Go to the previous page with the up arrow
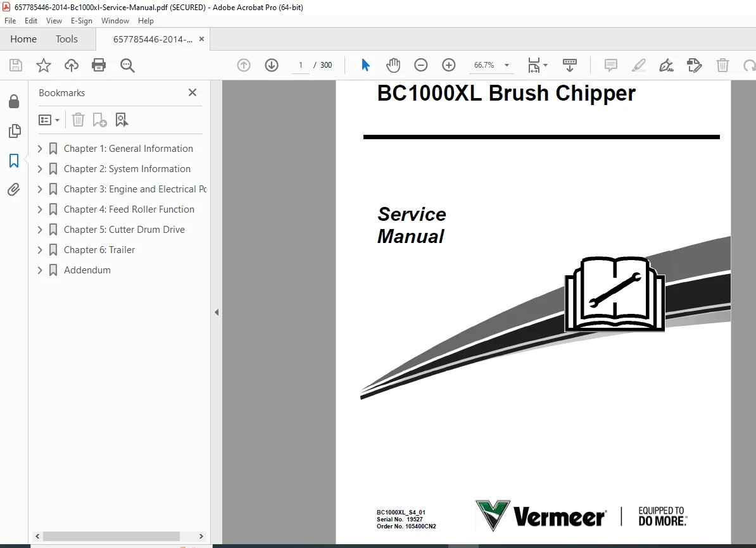This screenshot has width=756, height=548. click(x=244, y=65)
